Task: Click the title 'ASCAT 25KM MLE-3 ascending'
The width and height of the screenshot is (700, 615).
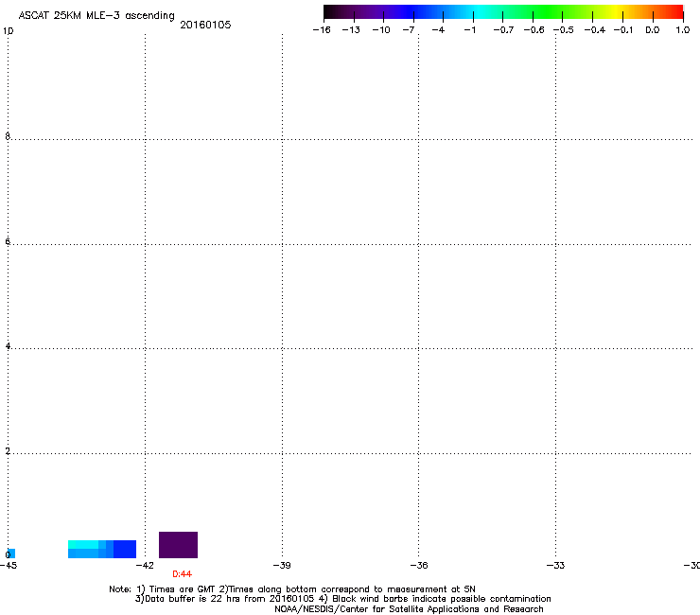Action: tap(96, 16)
